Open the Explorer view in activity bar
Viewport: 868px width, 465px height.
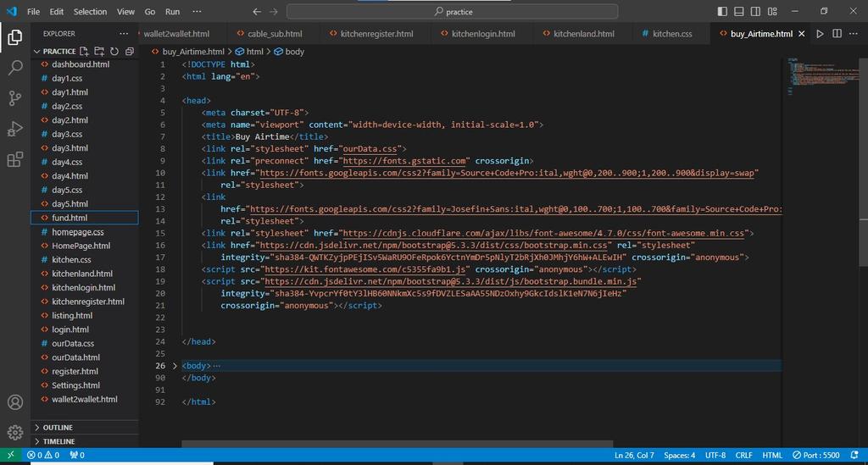point(15,37)
